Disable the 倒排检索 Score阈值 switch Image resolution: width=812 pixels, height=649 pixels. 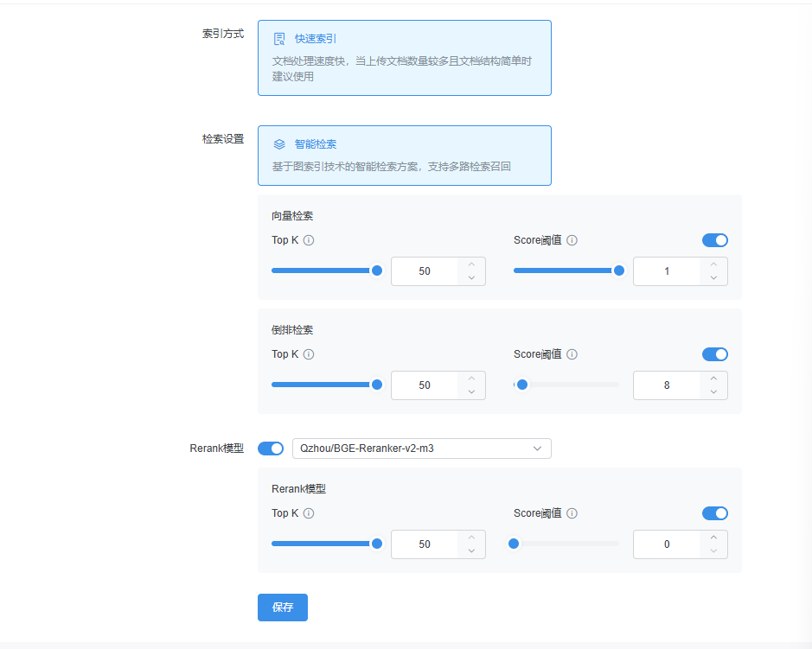[714, 354]
